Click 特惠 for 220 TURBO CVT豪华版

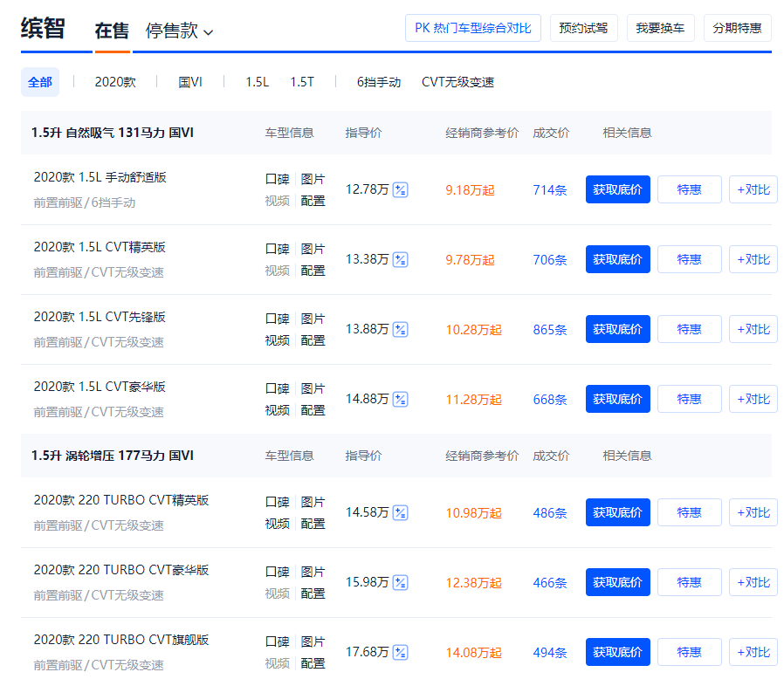(690, 582)
